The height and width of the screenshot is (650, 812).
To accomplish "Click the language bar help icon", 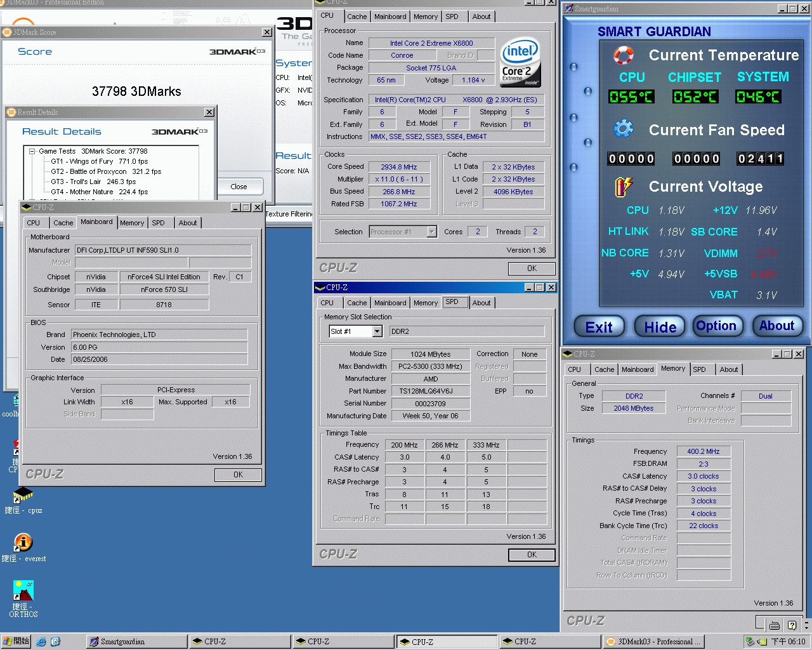I will click(792, 625).
